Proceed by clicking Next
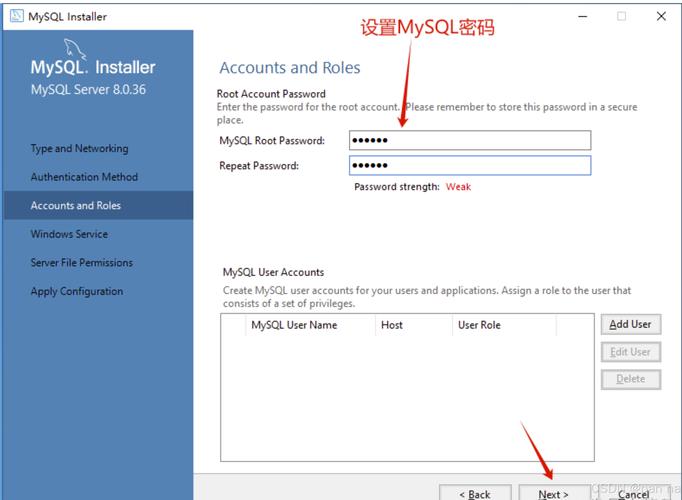The width and height of the screenshot is (682, 500). coord(553,493)
